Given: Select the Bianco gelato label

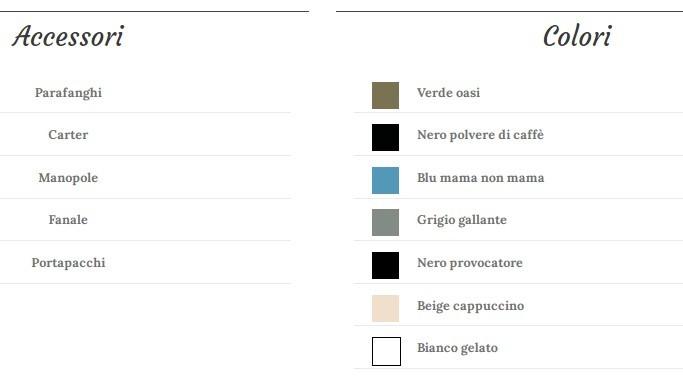Looking at the screenshot, I should coord(457,348).
